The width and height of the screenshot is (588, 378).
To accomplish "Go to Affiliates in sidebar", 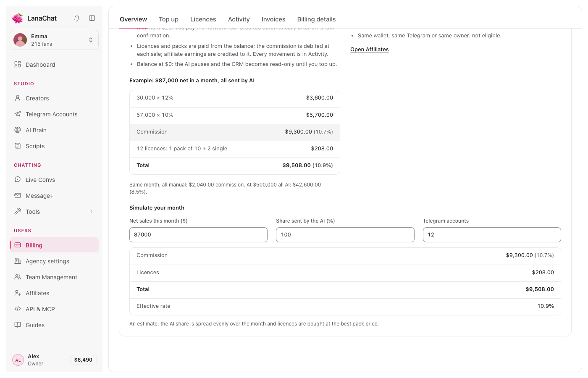I will click(x=54, y=293).
